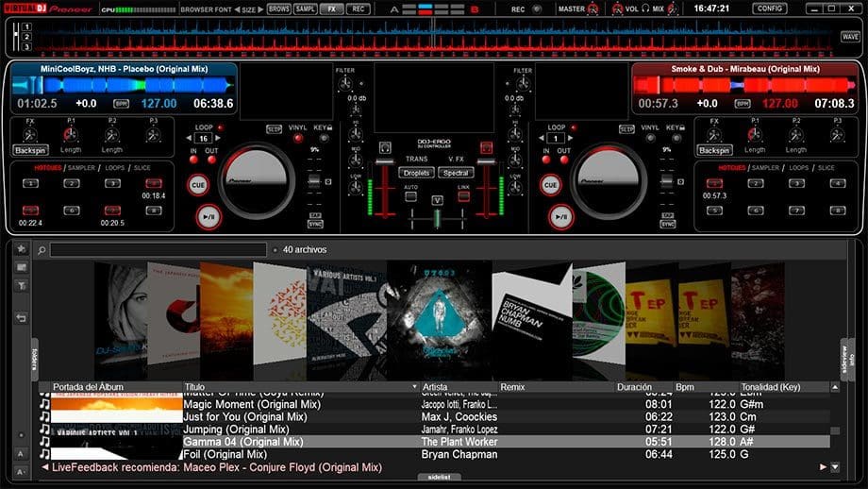Open the Spectral video FX selector
The image size is (868, 489).
[456, 173]
